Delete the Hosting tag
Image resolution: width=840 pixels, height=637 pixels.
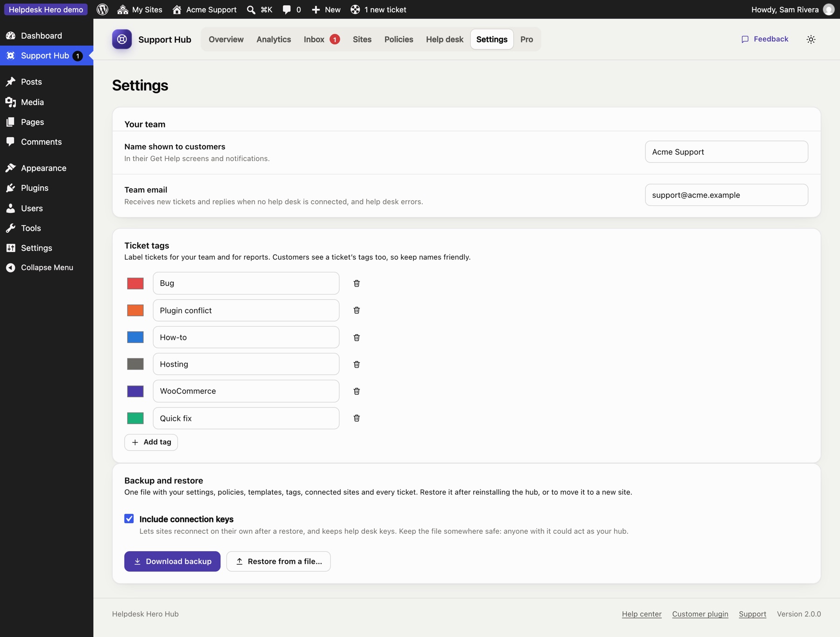point(357,364)
